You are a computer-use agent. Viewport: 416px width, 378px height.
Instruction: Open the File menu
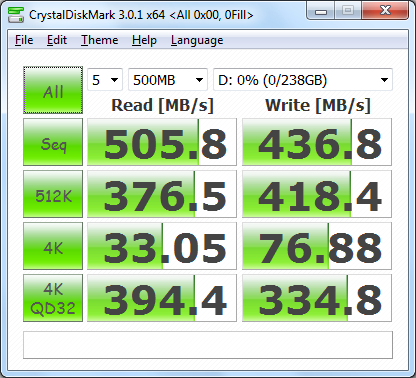pyautogui.click(x=24, y=40)
